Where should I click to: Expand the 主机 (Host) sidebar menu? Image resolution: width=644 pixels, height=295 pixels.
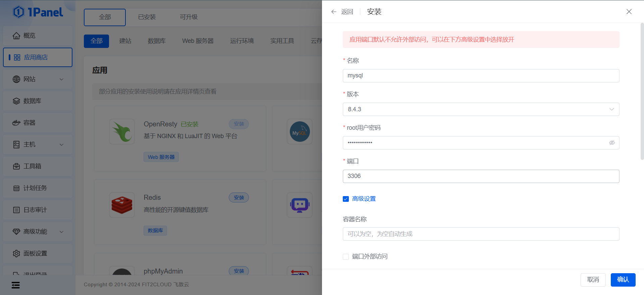pos(38,144)
